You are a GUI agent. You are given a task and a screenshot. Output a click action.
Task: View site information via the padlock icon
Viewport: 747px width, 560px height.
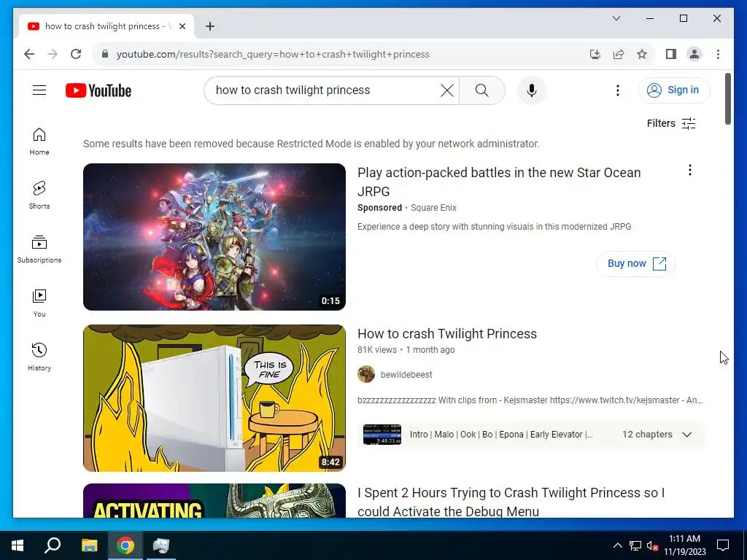point(105,54)
